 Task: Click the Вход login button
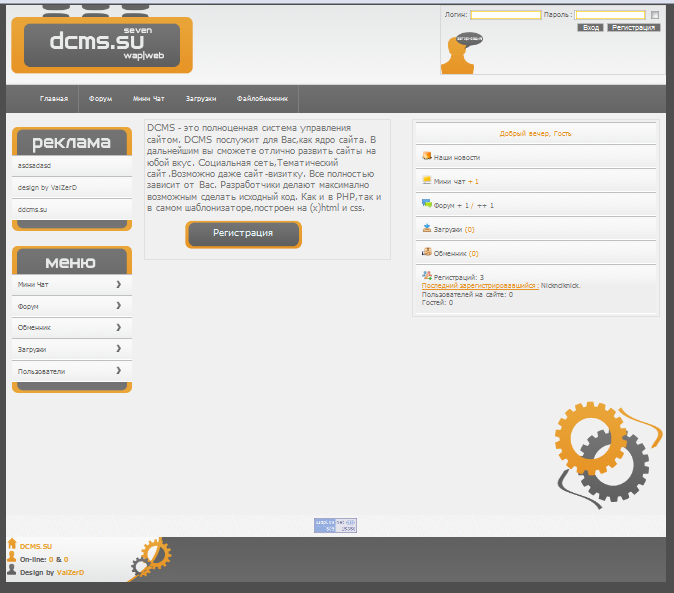pyautogui.click(x=591, y=28)
